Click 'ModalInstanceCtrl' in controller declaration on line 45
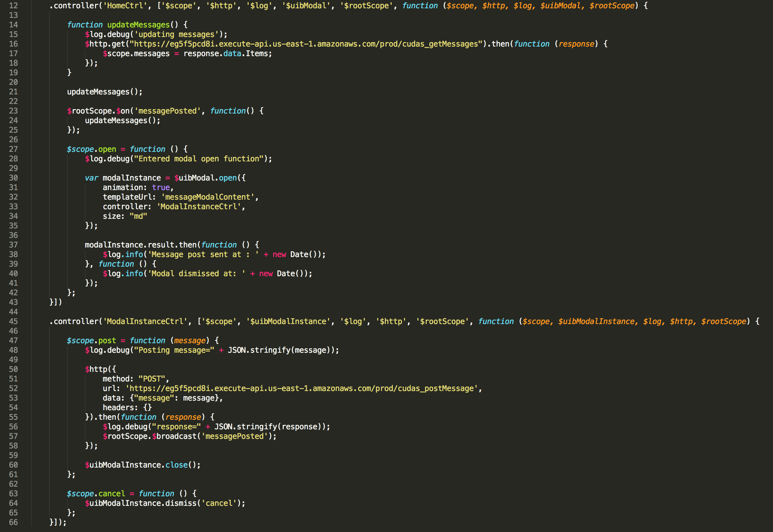This screenshot has height=532, width=773. 145,321
